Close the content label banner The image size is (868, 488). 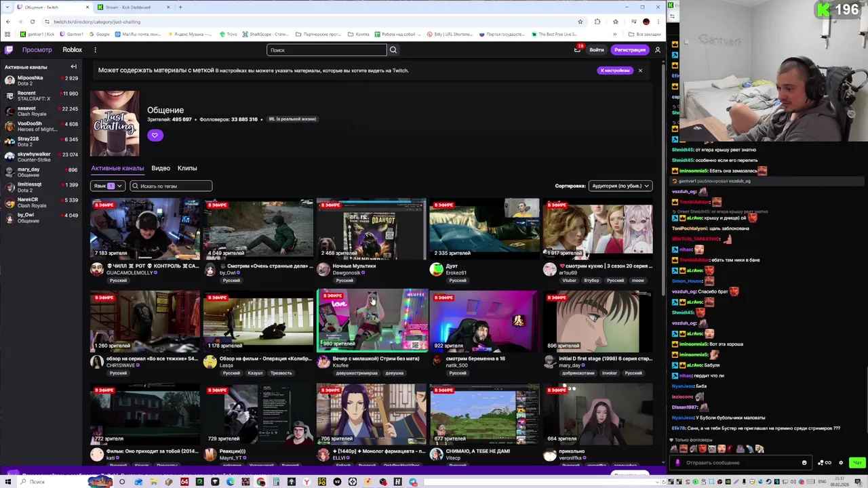click(x=639, y=70)
